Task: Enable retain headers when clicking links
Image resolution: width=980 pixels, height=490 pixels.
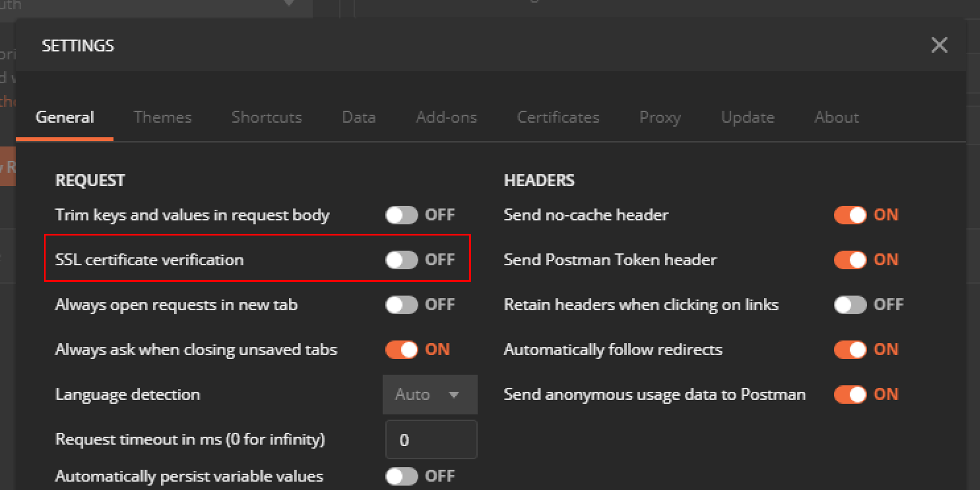Action: pos(850,305)
